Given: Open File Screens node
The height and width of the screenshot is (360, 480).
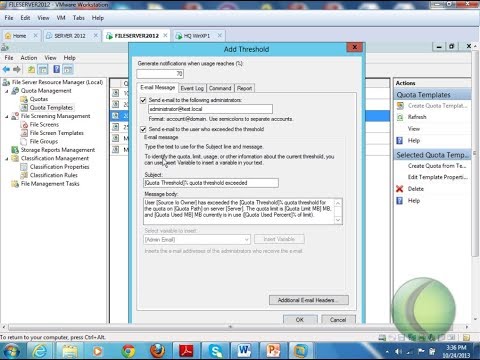Looking at the screenshot, I should [x=44, y=124].
